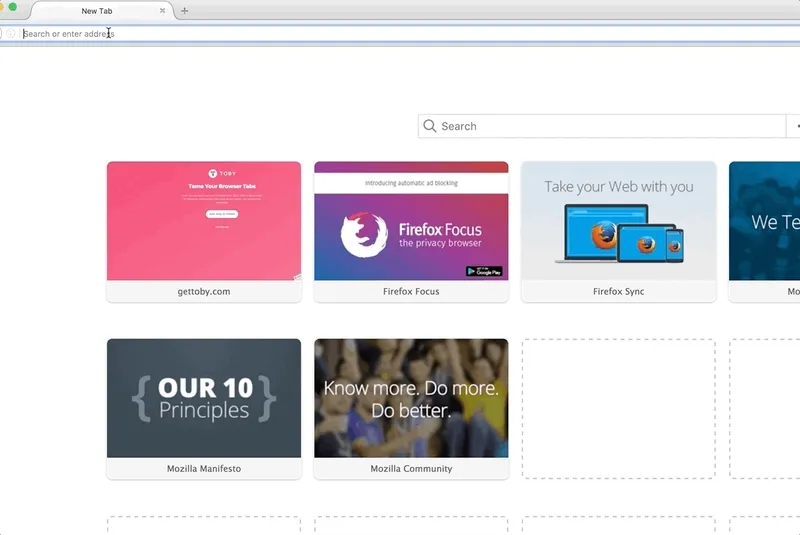800x535 pixels.
Task: Click the Search box on new tab page
Action: point(602,126)
